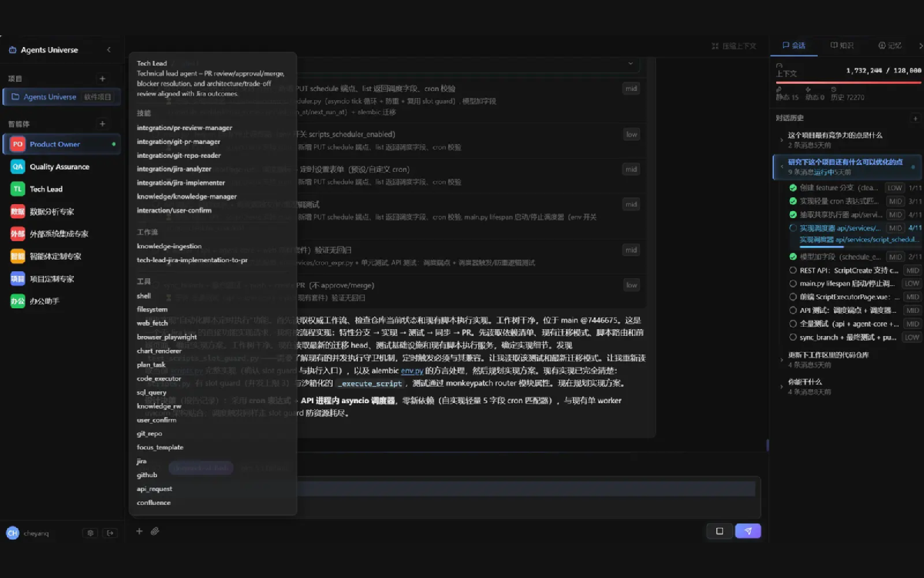924x578 pixels.
Task: Click github tool in the popup
Action: point(146,475)
